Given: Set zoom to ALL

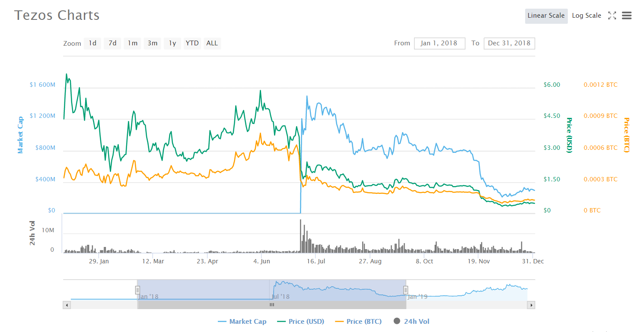Looking at the screenshot, I should pyautogui.click(x=212, y=43).
